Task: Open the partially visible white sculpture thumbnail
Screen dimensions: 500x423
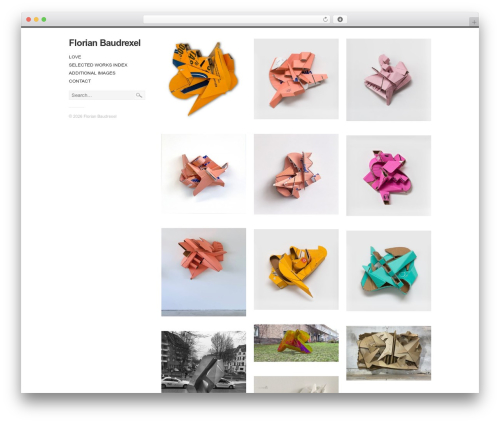Action: 296,384
